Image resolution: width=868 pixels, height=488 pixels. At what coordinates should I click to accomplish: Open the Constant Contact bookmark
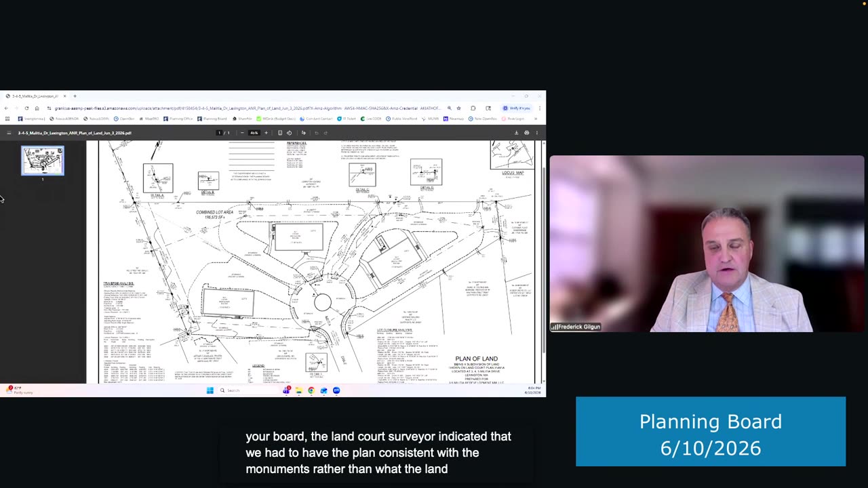pyautogui.click(x=317, y=119)
